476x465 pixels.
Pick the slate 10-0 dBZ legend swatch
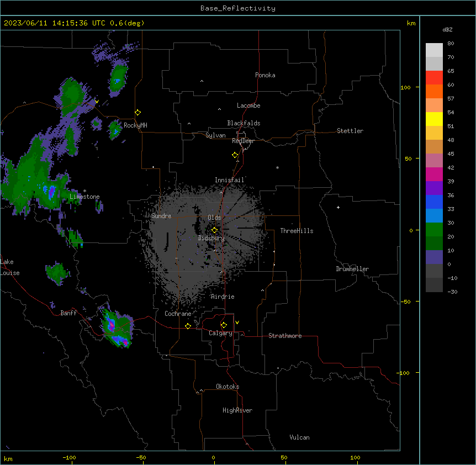point(434,257)
